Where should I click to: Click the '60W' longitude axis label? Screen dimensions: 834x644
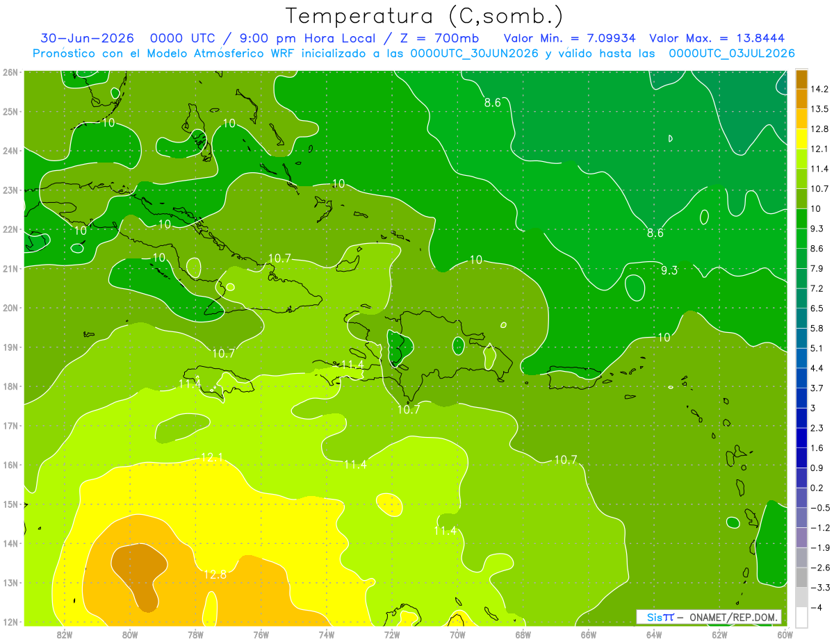(785, 634)
